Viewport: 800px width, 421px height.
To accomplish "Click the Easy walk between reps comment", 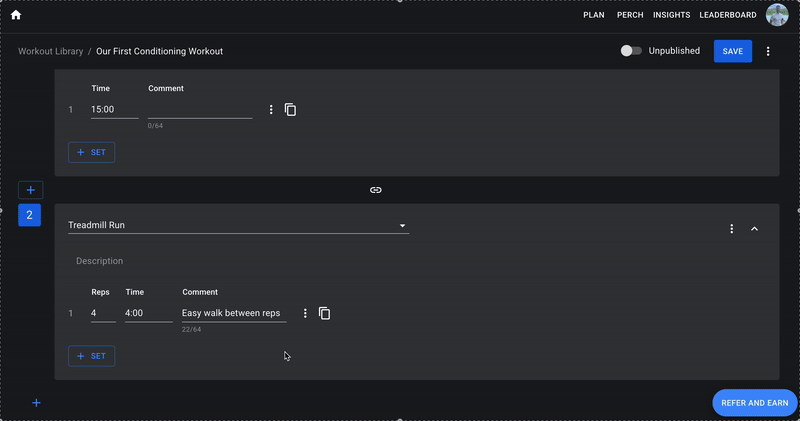I will [234, 313].
